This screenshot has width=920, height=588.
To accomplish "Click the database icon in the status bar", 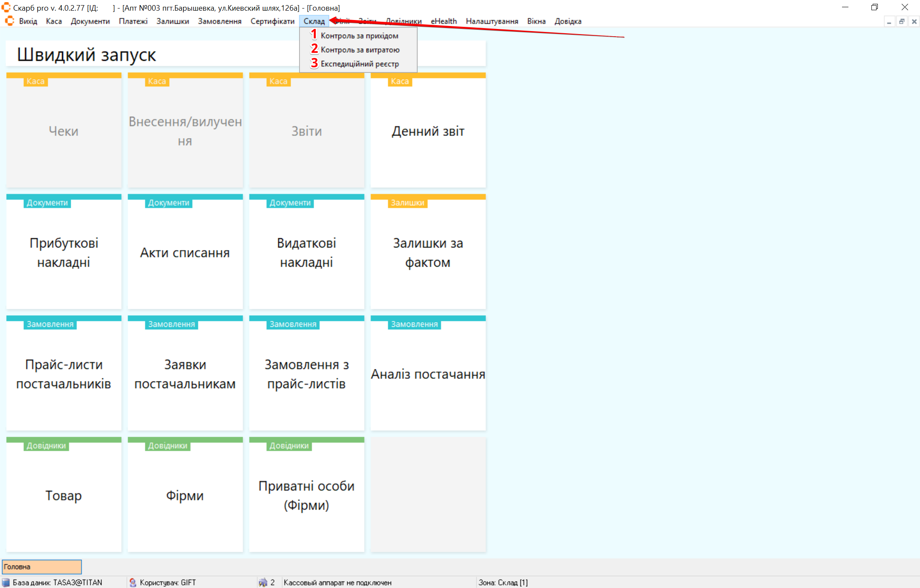I will (6, 582).
